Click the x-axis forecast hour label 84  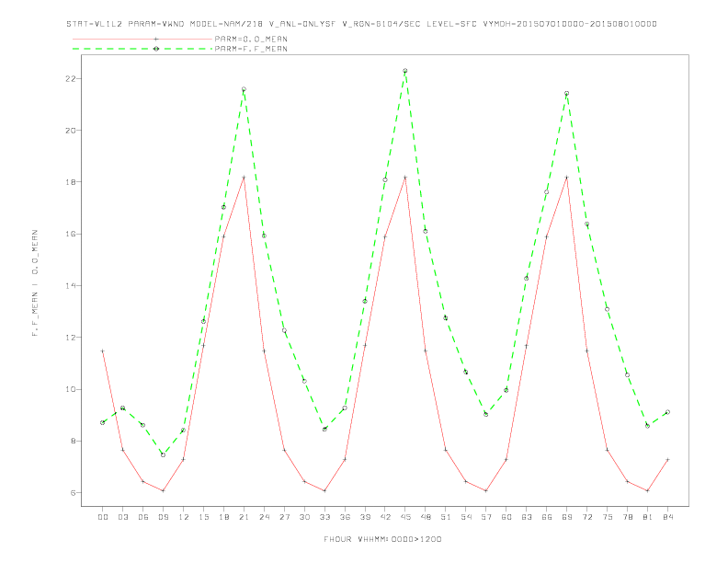point(668,517)
